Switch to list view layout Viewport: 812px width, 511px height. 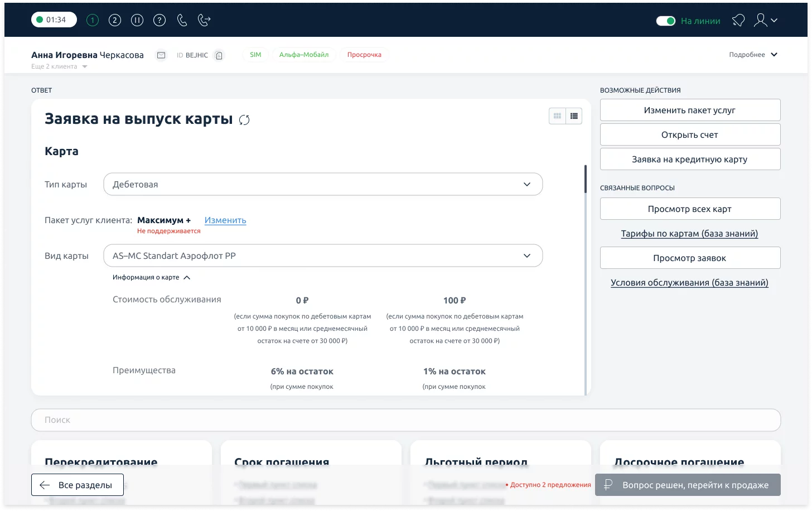pyautogui.click(x=574, y=116)
